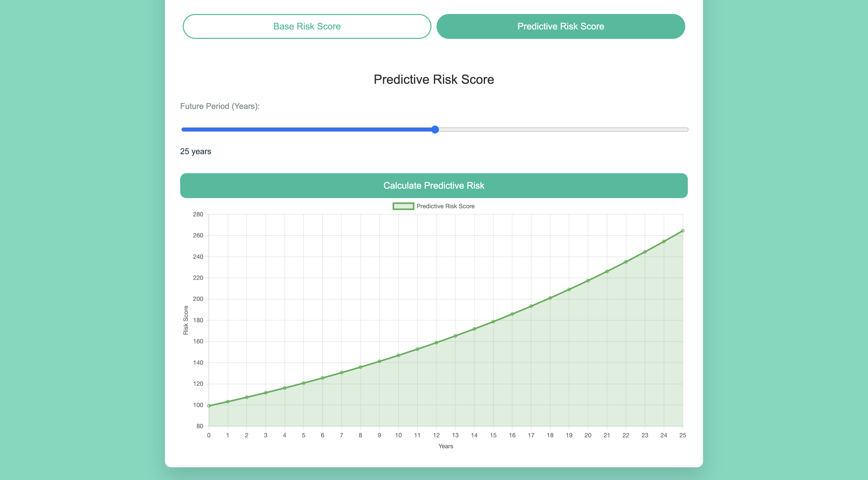The width and height of the screenshot is (868, 480).
Task: Click the data point at year 8
Action: (x=361, y=367)
